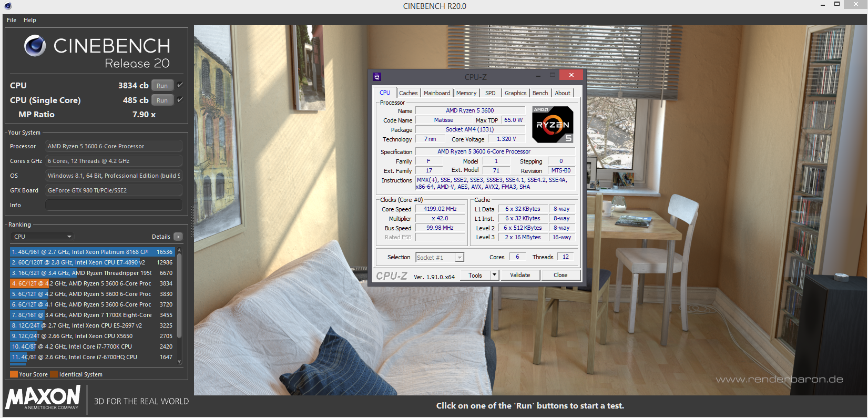
Task: Select ranking entry Intel Core i7-7700K
Action: [93, 346]
